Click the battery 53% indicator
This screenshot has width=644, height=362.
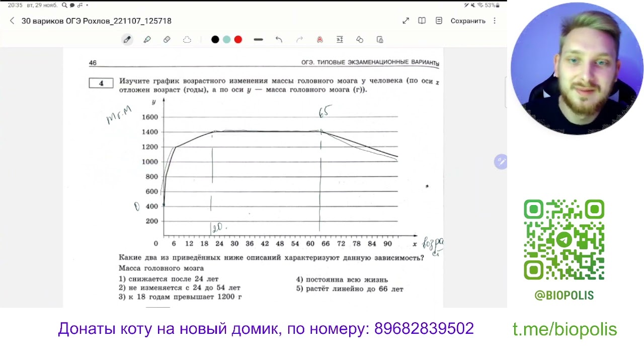click(492, 5)
